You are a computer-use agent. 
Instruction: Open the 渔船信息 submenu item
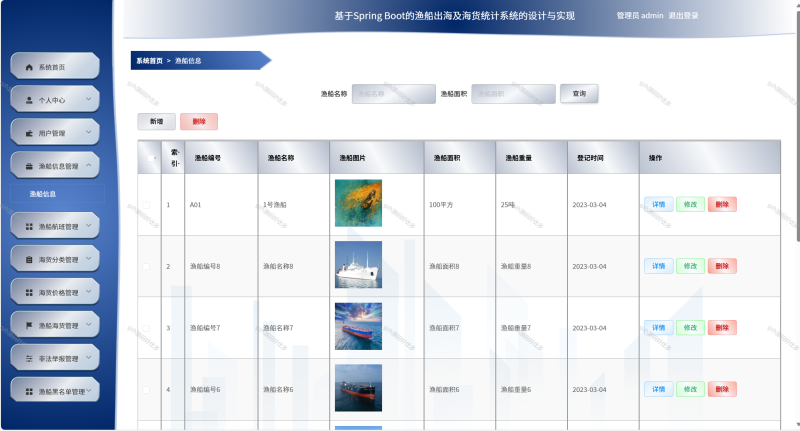click(57, 194)
